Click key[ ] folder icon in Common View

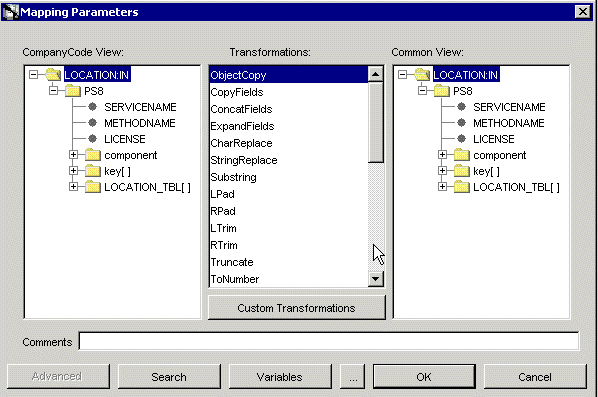[x=462, y=171]
